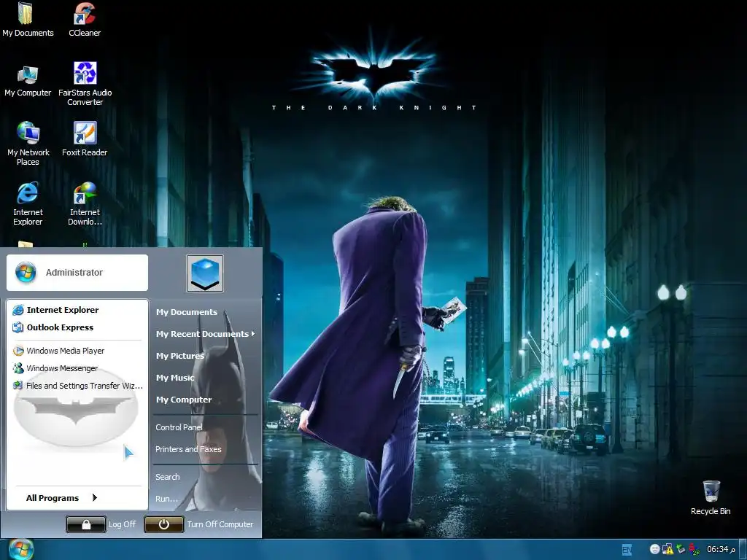The width and height of the screenshot is (747, 560).
Task: Click the blue cube user picture
Action: pyautogui.click(x=205, y=273)
